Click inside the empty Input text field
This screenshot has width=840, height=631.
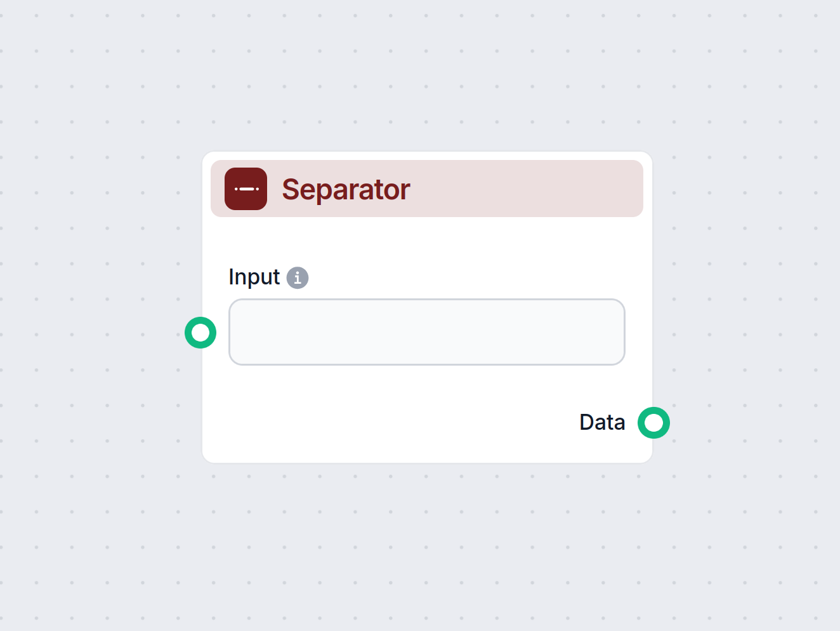point(426,332)
